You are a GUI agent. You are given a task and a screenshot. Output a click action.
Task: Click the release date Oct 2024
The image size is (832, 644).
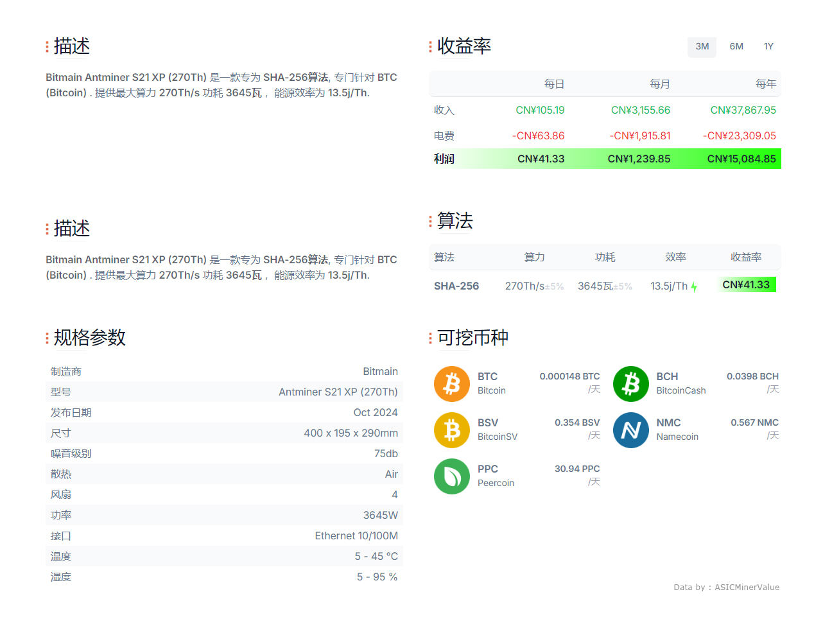tap(376, 413)
